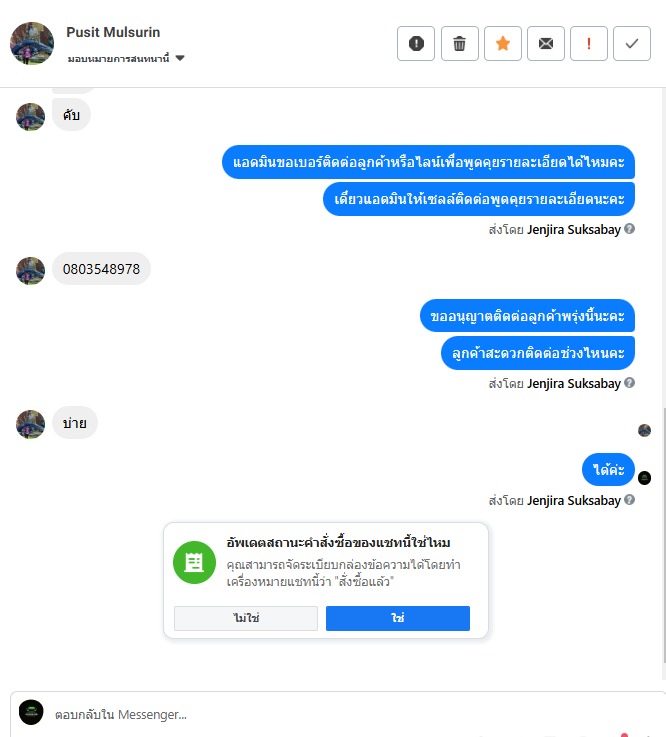Mark conversation as spam with exclamation circle icon
This screenshot has height=737, width=666.
click(x=416, y=44)
